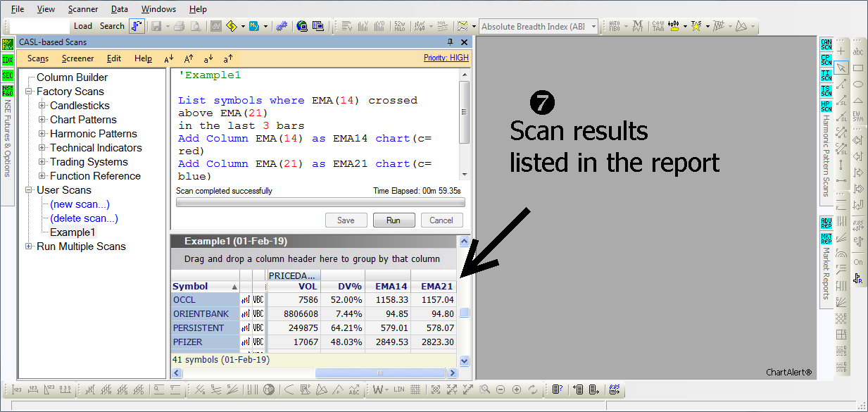Click the star trading system toolbar icon

coord(696,26)
